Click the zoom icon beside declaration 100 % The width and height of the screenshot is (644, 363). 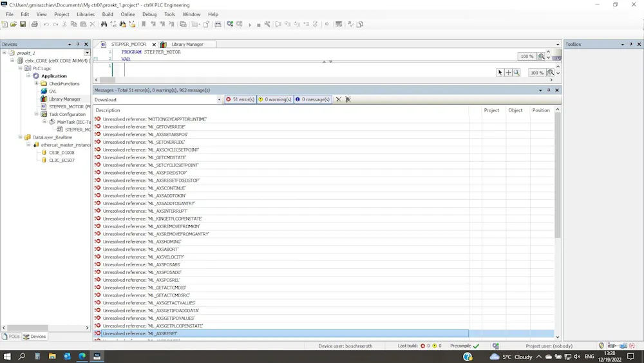pos(542,56)
